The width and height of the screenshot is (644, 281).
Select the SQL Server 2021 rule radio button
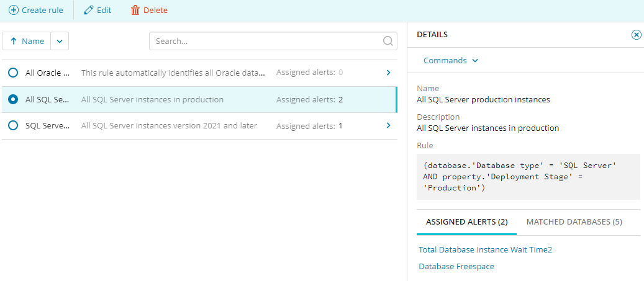click(13, 126)
